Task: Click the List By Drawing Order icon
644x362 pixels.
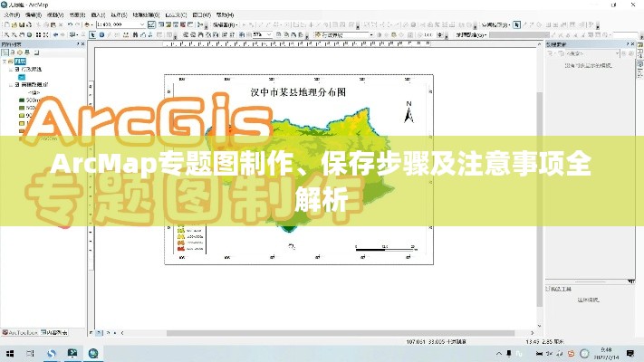Action: [5, 52]
